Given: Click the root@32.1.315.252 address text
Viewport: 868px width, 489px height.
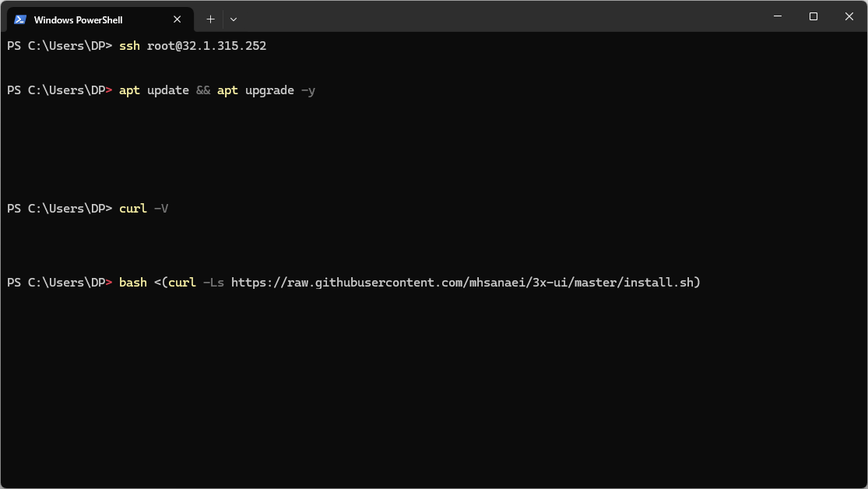Looking at the screenshot, I should point(206,46).
